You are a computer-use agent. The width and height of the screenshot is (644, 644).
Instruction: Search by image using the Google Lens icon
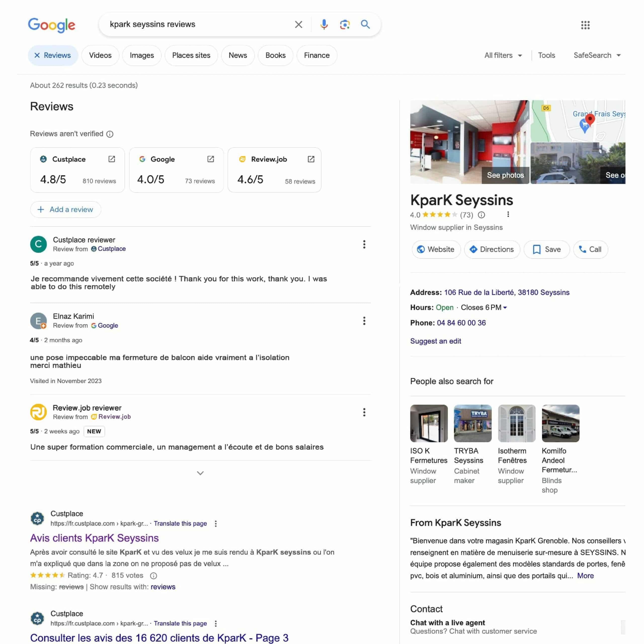tap(345, 24)
